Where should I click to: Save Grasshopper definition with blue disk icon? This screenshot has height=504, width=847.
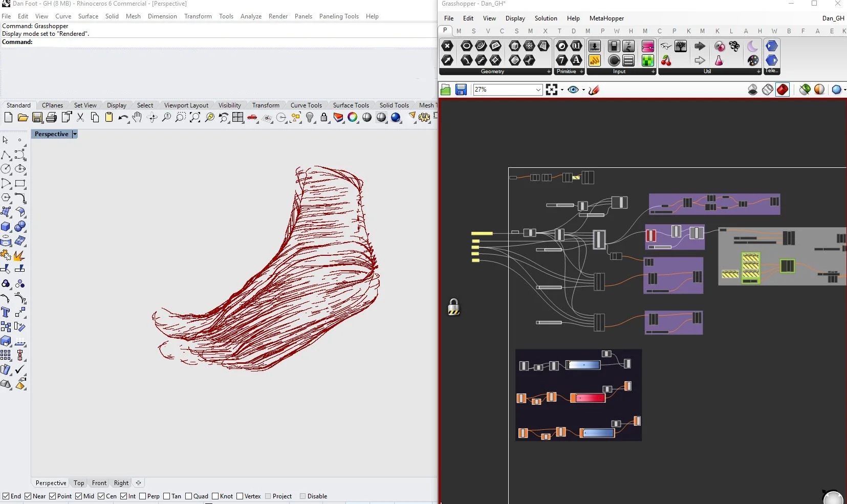click(x=461, y=90)
